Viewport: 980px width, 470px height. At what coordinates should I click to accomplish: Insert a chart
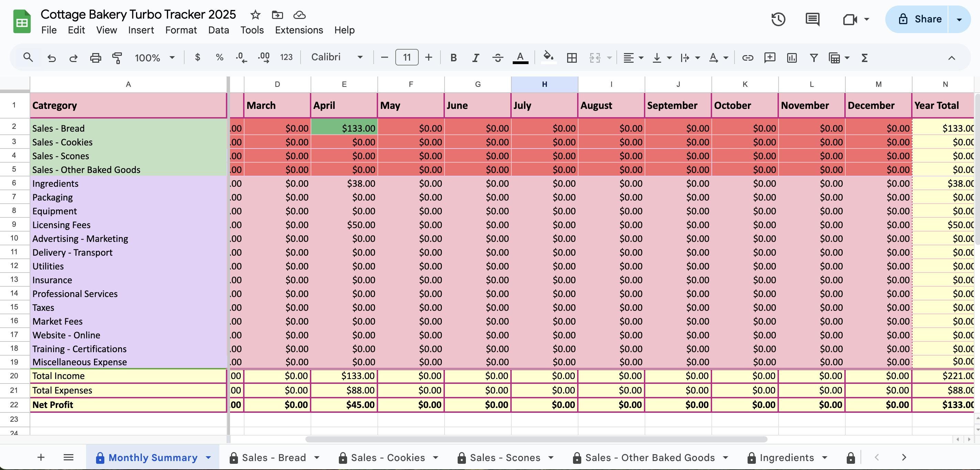point(792,58)
